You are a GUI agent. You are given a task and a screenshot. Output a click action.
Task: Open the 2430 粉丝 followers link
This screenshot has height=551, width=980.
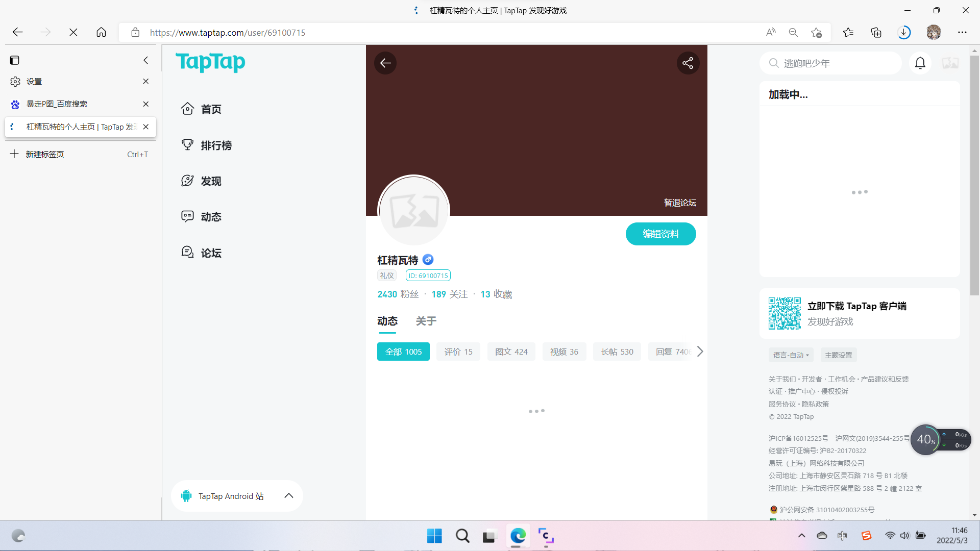click(398, 294)
